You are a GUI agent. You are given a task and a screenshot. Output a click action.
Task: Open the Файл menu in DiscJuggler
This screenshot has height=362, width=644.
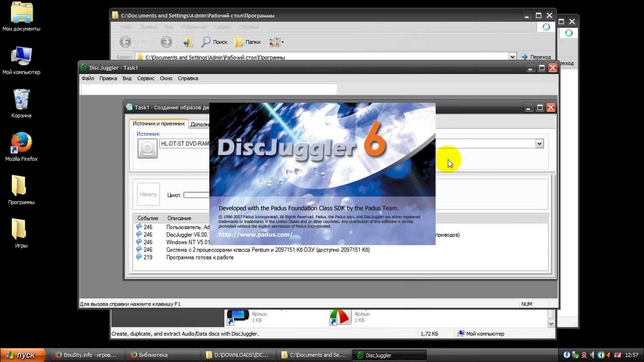[88, 78]
